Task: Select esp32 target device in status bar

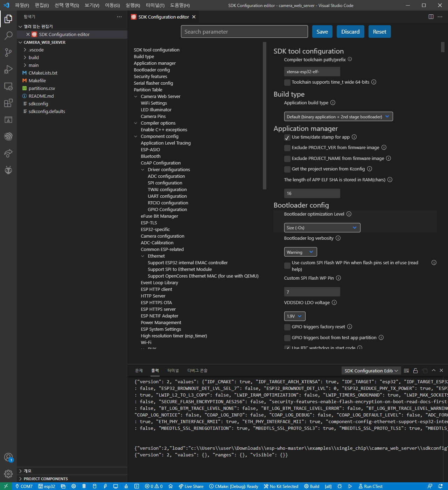Action: [x=47, y=486]
